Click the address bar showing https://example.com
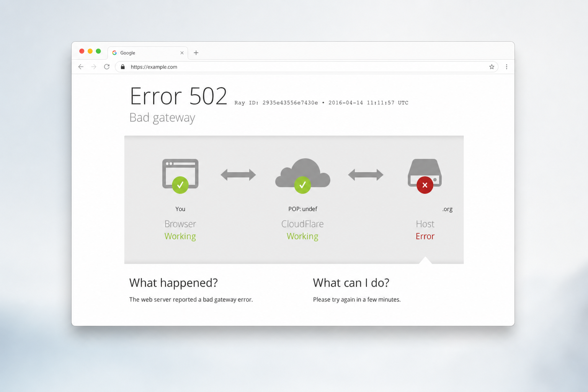The height and width of the screenshot is (392, 588). [x=306, y=67]
